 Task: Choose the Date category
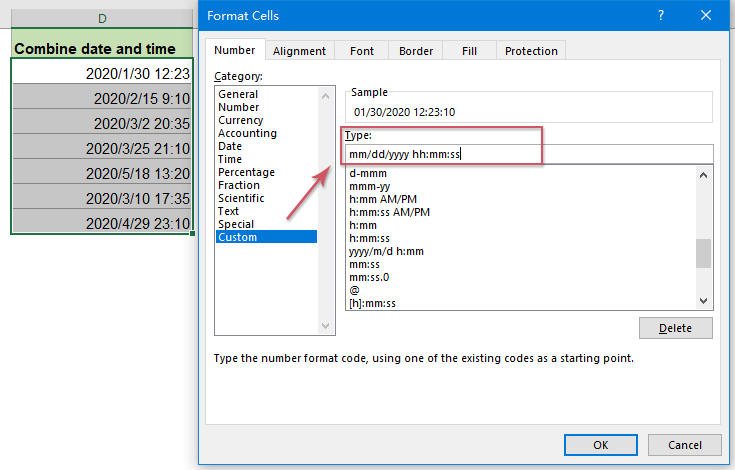point(230,146)
